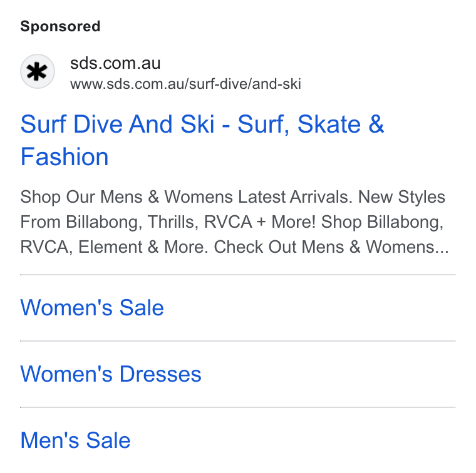The image size is (476, 473).
Task: Click the 'Surf Dive And Ski' headline text
Action: tap(118, 125)
